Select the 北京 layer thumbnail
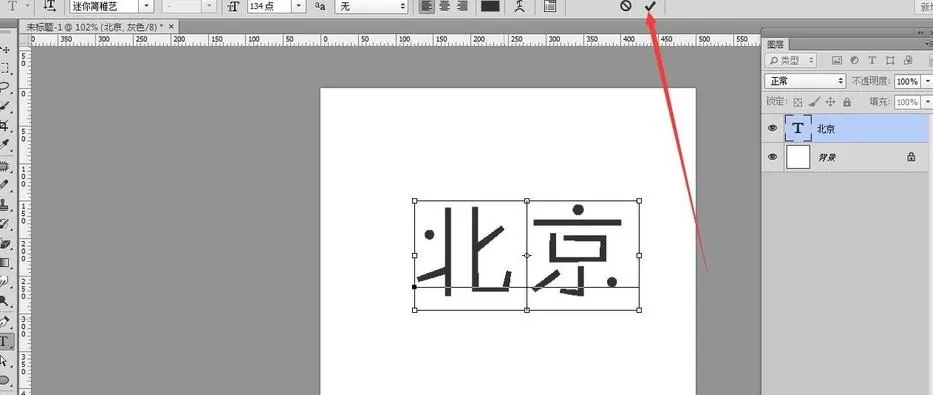This screenshot has width=933, height=395. click(x=798, y=128)
